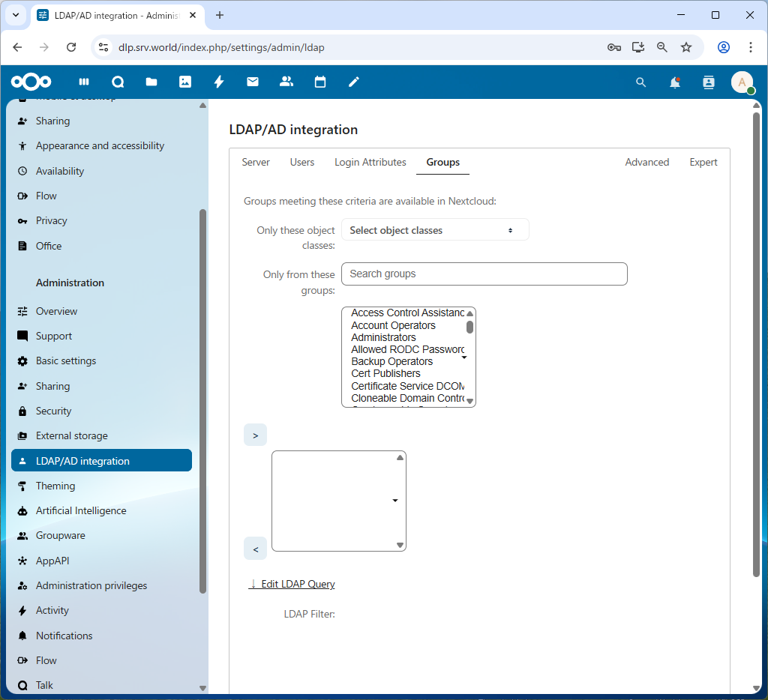Open the Dashboard app icon

pos(84,82)
